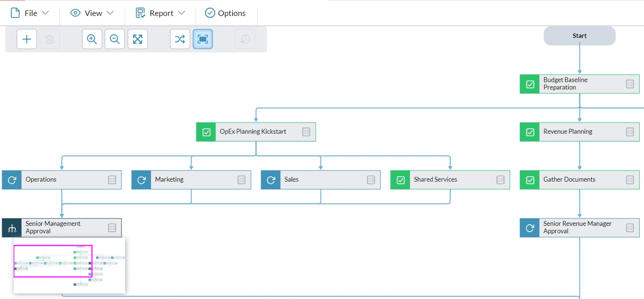Image resolution: width=644 pixels, height=299 pixels.
Task: Open the Options menu
Action: pyautogui.click(x=225, y=13)
